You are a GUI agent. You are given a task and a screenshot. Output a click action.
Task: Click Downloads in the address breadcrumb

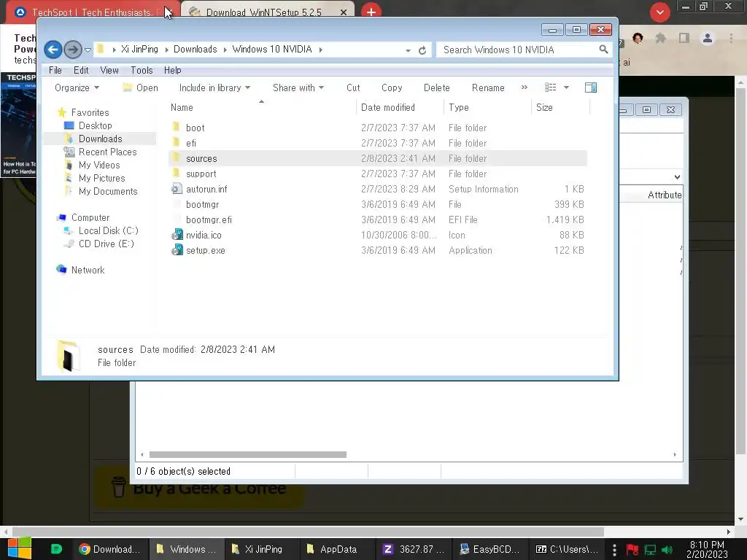pyautogui.click(x=195, y=49)
